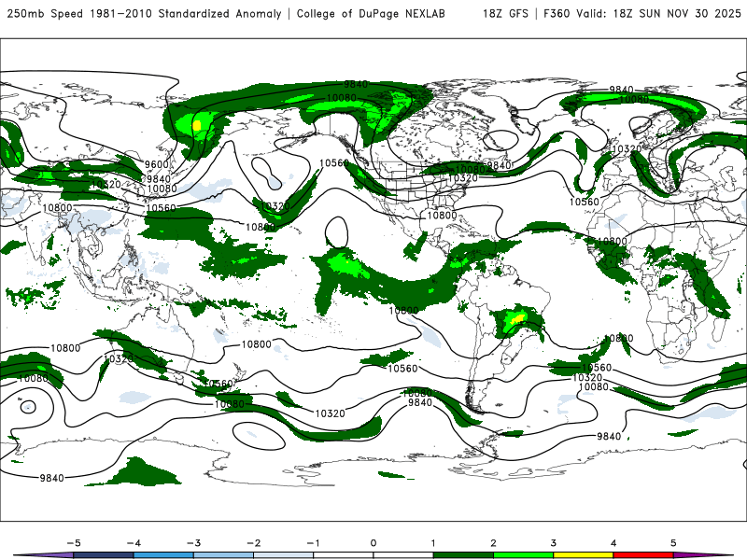Screen dimensions: 747x560
Task: Click the '−1' colorbar tick label
Action: [313, 543]
